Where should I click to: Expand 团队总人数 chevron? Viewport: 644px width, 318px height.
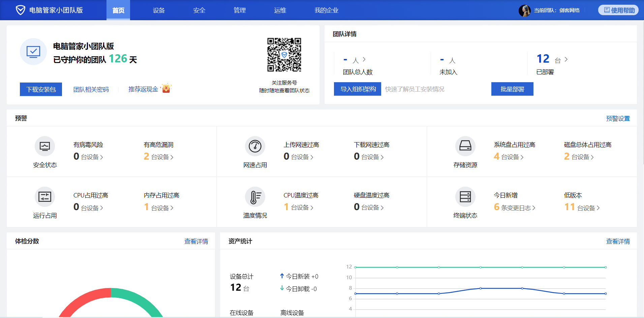(364, 60)
